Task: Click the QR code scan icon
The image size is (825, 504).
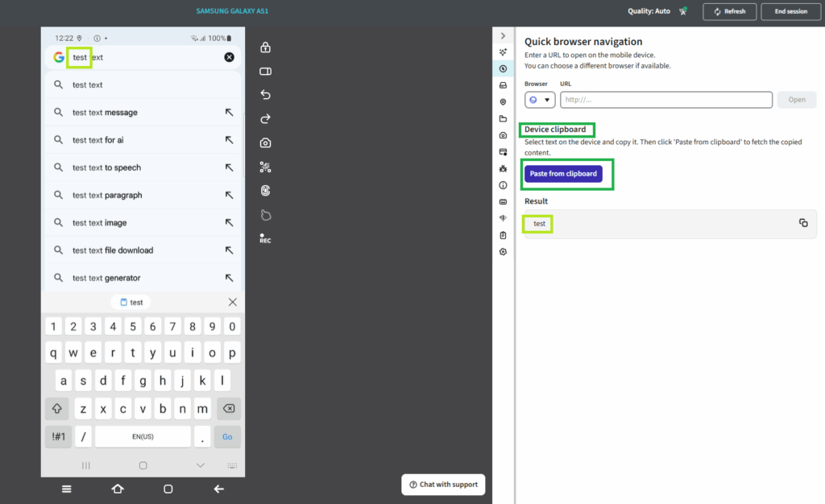Action: point(265,167)
